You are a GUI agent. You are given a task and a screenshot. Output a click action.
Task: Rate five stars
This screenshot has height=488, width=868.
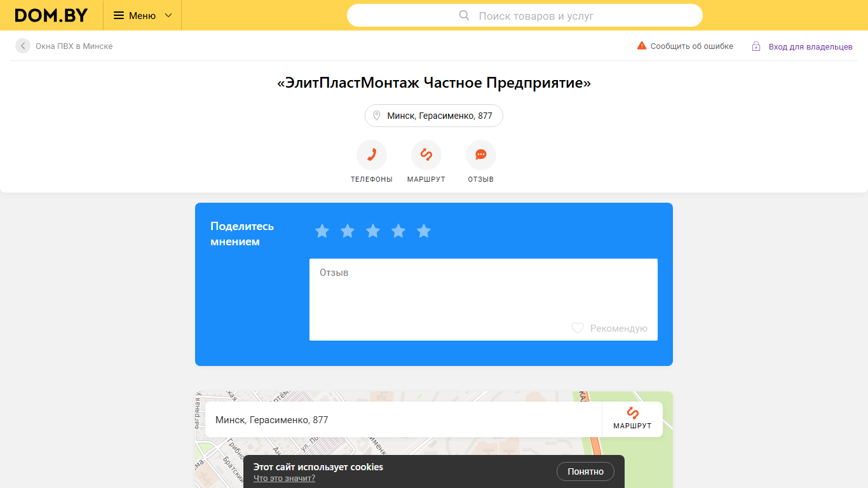point(424,231)
